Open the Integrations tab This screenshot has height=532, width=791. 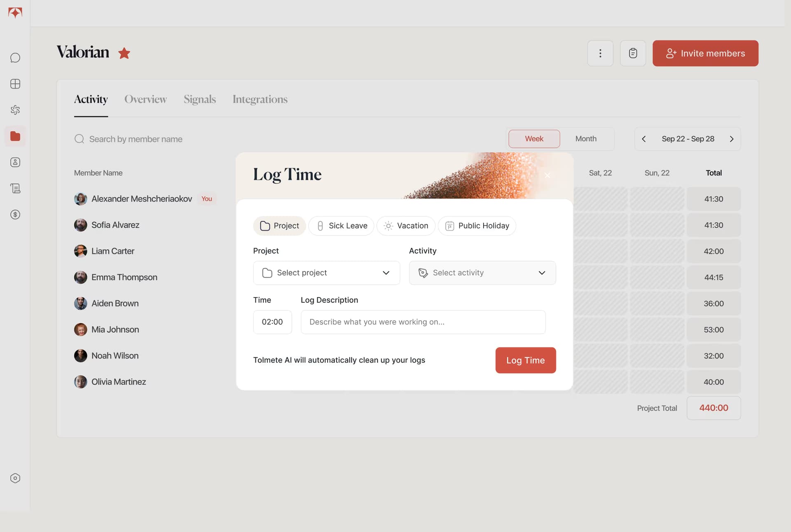pos(260,99)
